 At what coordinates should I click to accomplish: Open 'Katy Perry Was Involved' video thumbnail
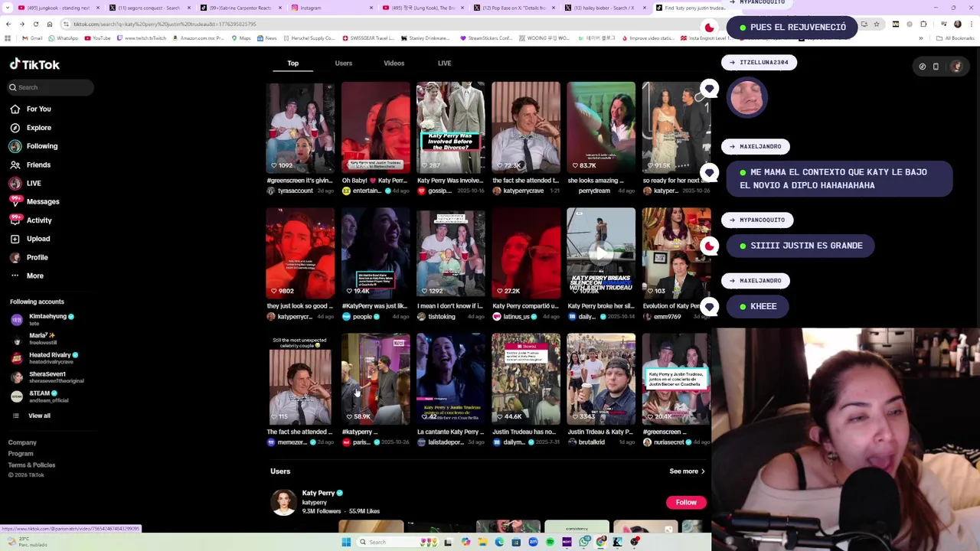pyautogui.click(x=450, y=127)
